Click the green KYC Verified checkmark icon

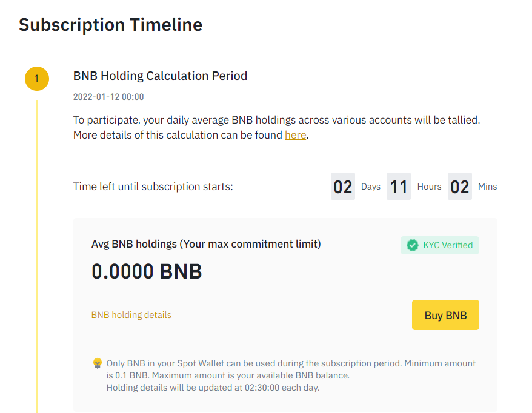click(x=413, y=245)
